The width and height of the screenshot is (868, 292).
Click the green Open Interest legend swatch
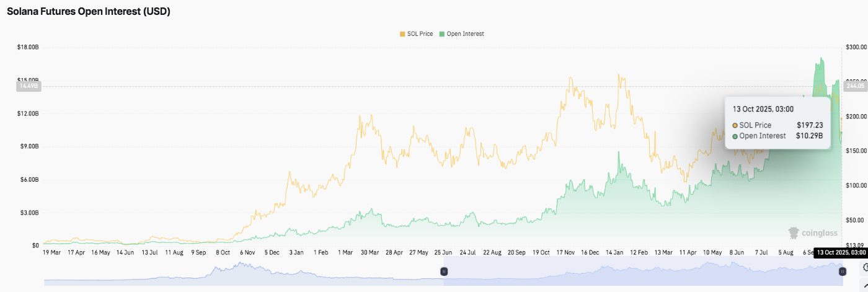(442, 34)
